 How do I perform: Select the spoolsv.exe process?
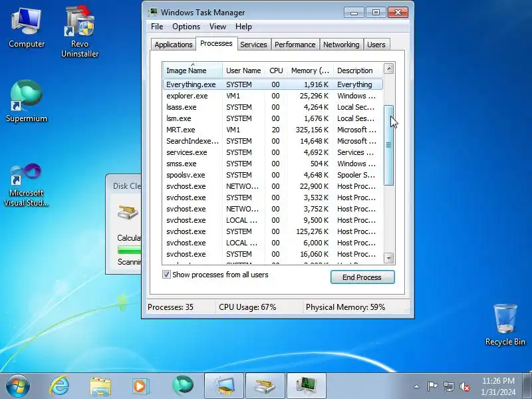tap(273, 175)
